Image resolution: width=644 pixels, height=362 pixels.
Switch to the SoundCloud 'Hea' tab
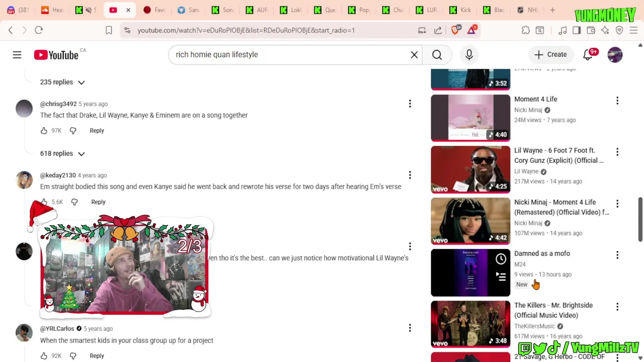52,10
